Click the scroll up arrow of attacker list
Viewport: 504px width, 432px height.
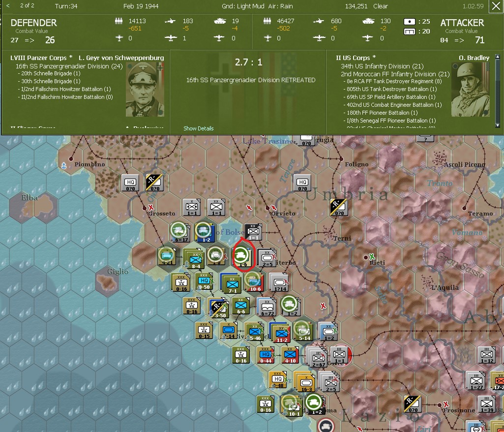tap(498, 57)
